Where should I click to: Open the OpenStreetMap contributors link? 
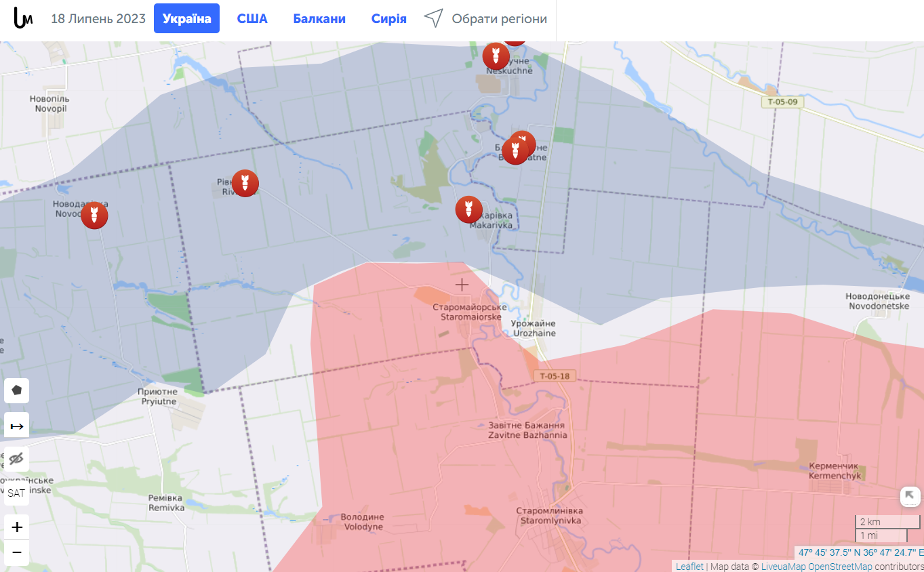pos(862,567)
